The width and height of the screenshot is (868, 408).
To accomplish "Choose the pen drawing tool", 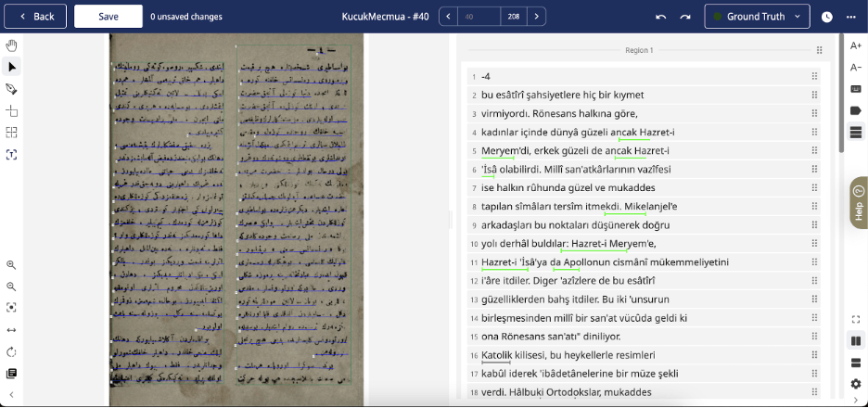I will coord(12,89).
